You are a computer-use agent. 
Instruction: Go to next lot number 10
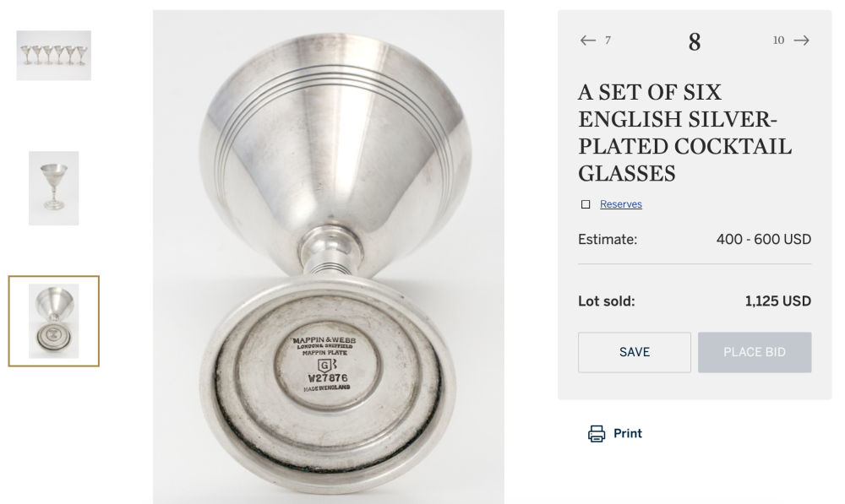[778, 41]
